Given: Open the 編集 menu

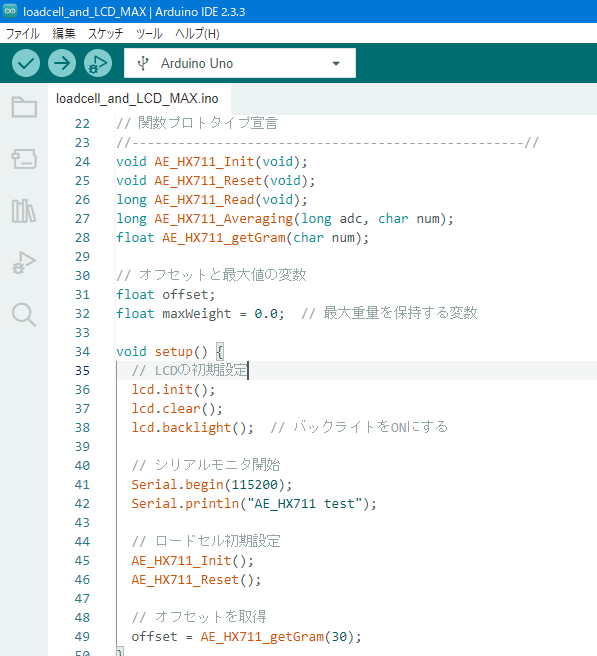Looking at the screenshot, I should click(x=64, y=33).
